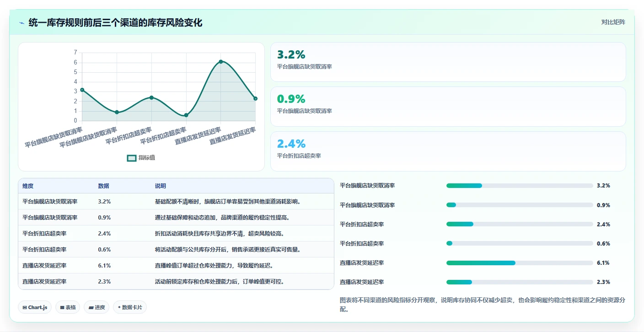Toggle the 指标值 legend swatch under the chart
644x332 pixels.
(132, 158)
